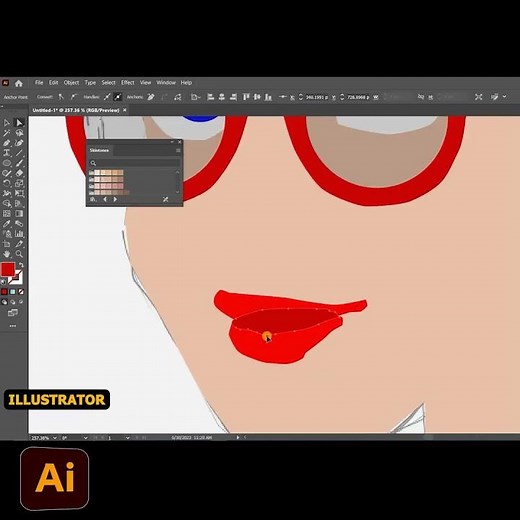Select the Artboard tool

tap(7, 244)
